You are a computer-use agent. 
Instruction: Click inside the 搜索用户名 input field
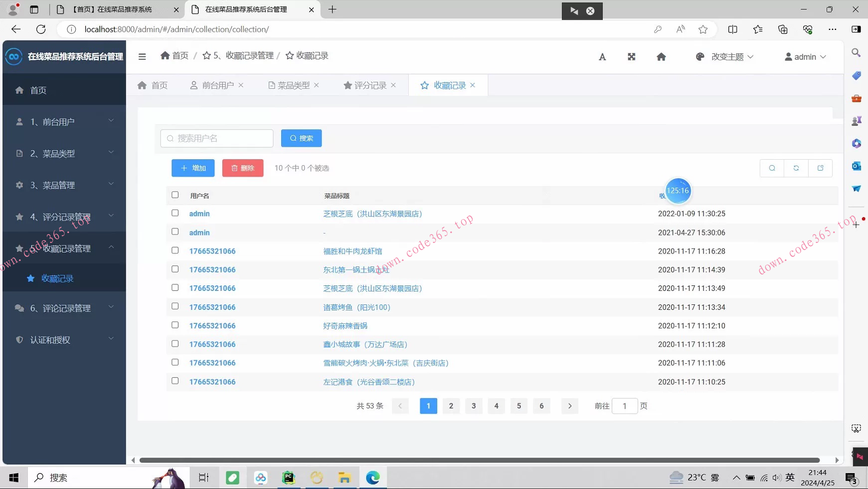216,138
